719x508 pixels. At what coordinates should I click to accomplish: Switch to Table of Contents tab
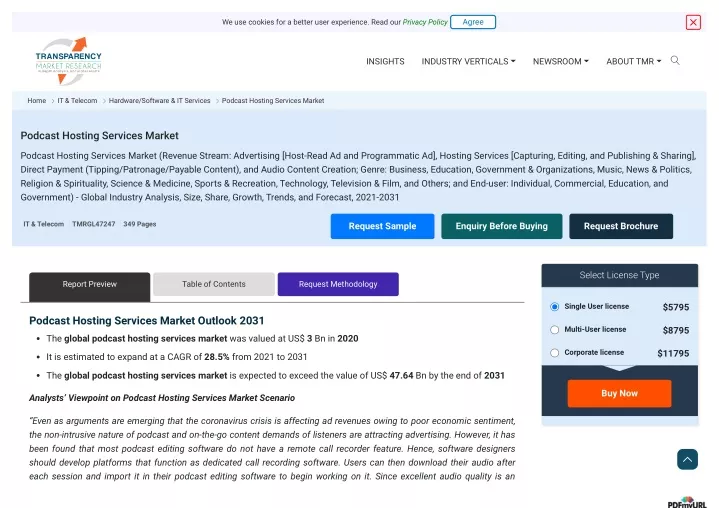[214, 284]
